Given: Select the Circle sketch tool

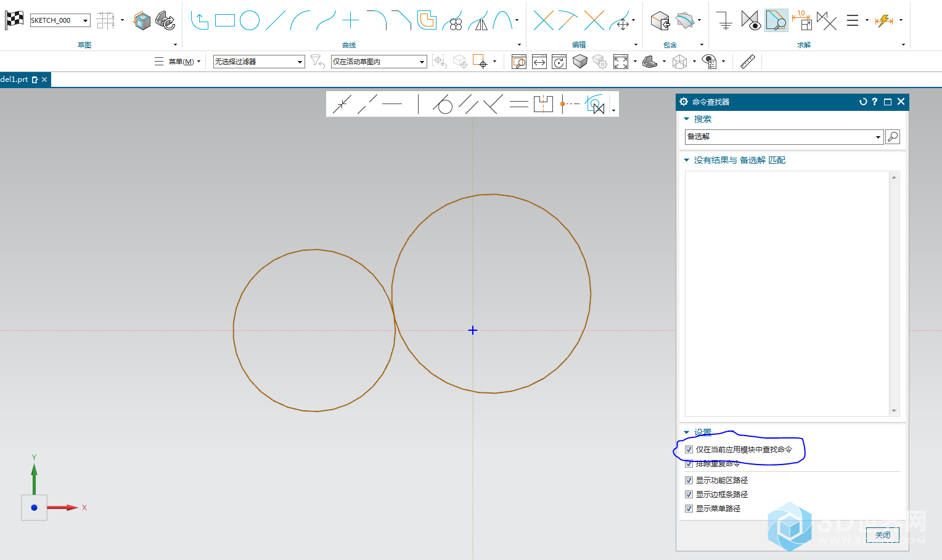Looking at the screenshot, I should pyautogui.click(x=249, y=20).
